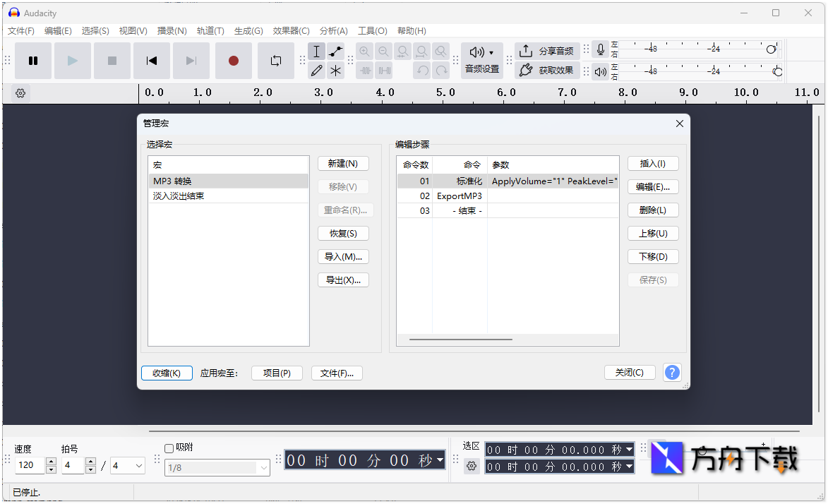Click the 恢复(S) button
828x504 pixels.
click(343, 234)
